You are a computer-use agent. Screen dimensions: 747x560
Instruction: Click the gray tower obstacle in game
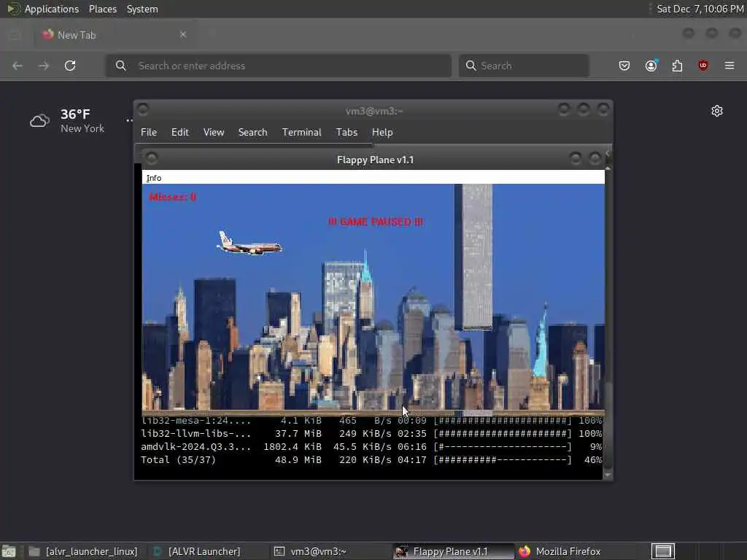pos(473,257)
